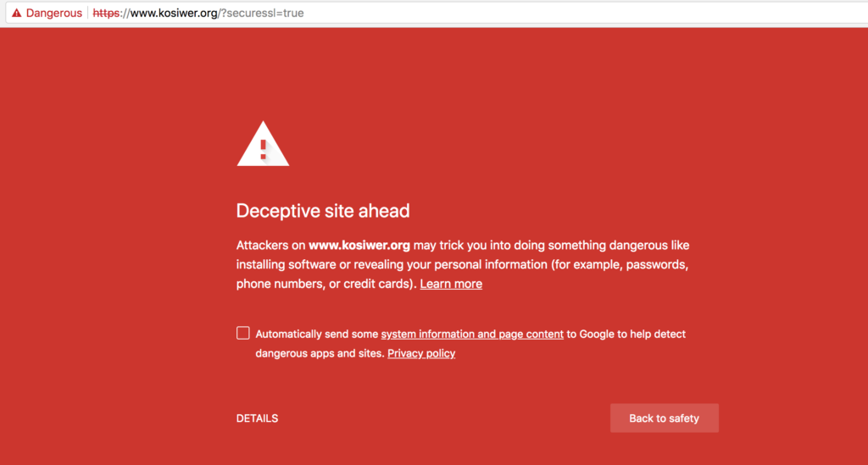Image resolution: width=868 pixels, height=465 pixels.
Task: Click the 'installing software or revealing' paragraph line
Action: [x=462, y=264]
